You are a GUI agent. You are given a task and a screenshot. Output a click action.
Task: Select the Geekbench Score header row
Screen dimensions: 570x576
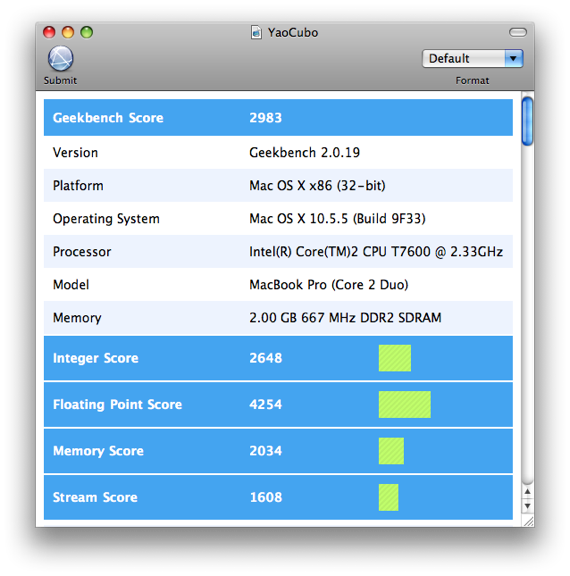278,118
